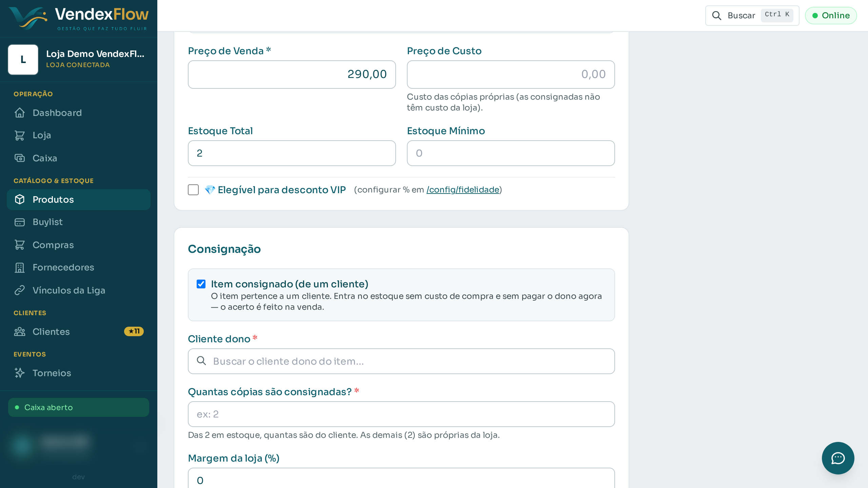Click the Torneios sparkle icon
The height and width of the screenshot is (488, 868).
click(20, 373)
